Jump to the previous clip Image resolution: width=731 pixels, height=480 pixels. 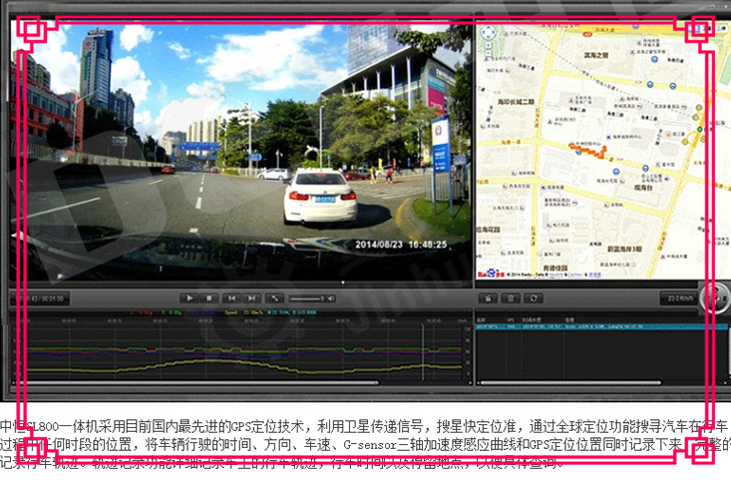pyautogui.click(x=232, y=298)
